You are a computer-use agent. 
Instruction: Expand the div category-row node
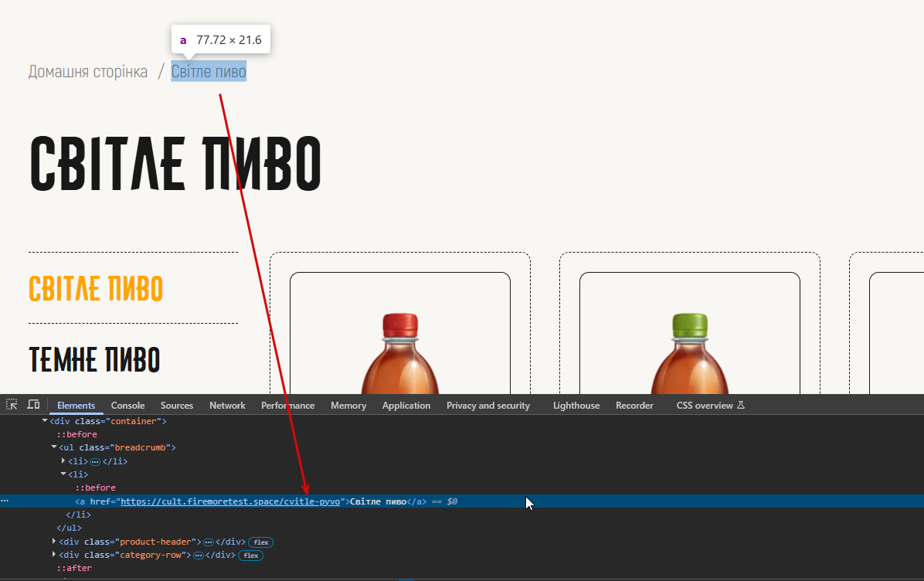click(54, 555)
